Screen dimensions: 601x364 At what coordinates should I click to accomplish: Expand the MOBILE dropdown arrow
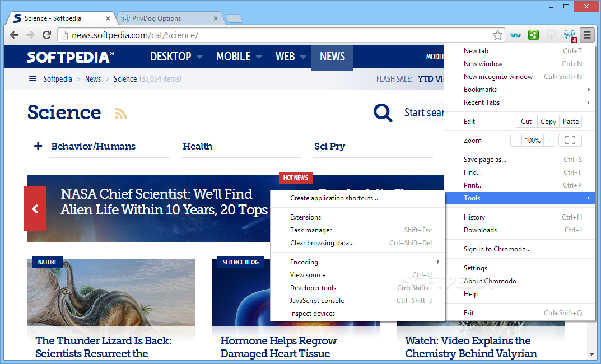coord(259,57)
